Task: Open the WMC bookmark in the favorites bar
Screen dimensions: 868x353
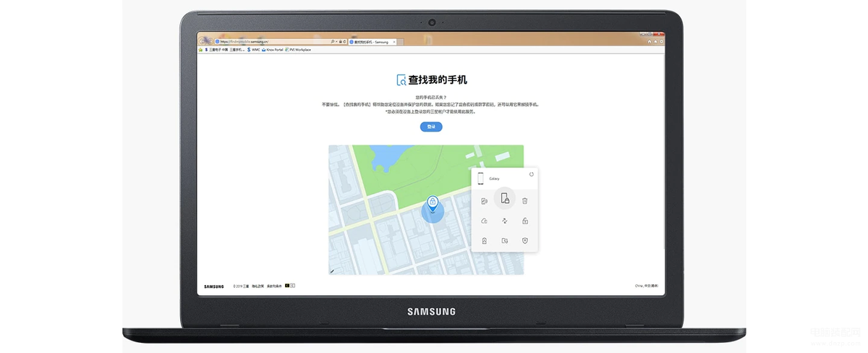Action: coord(254,49)
